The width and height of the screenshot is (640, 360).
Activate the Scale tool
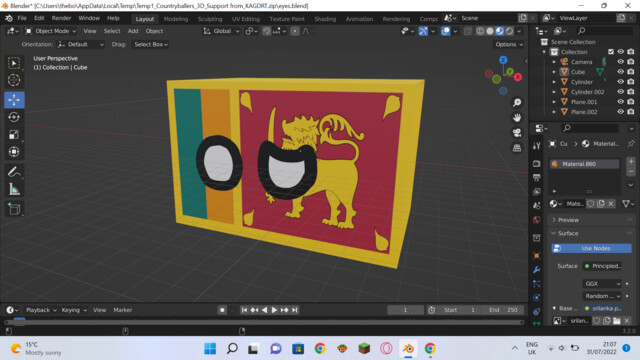click(14, 135)
